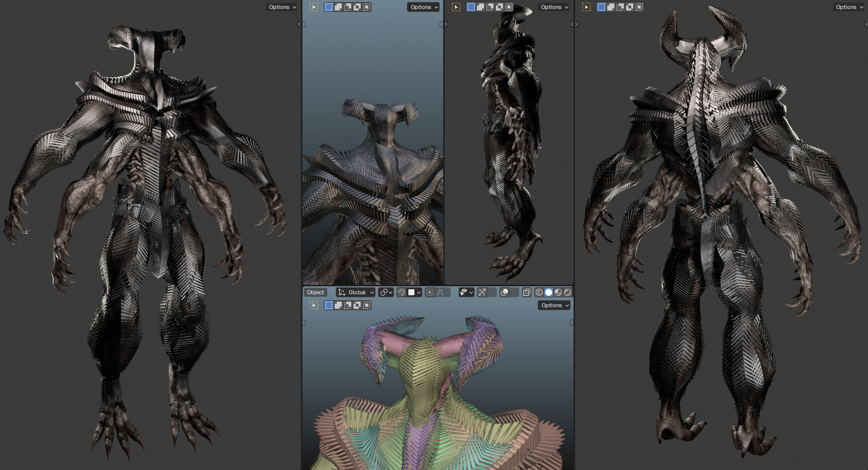Open the Global transform orientation dropdown

click(354, 292)
